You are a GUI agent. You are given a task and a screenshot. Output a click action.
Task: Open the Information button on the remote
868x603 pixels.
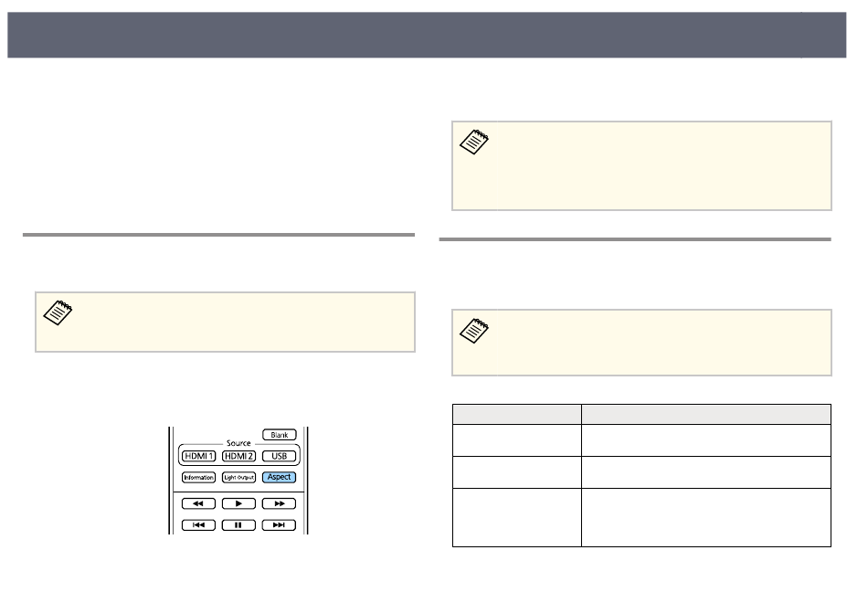199,477
